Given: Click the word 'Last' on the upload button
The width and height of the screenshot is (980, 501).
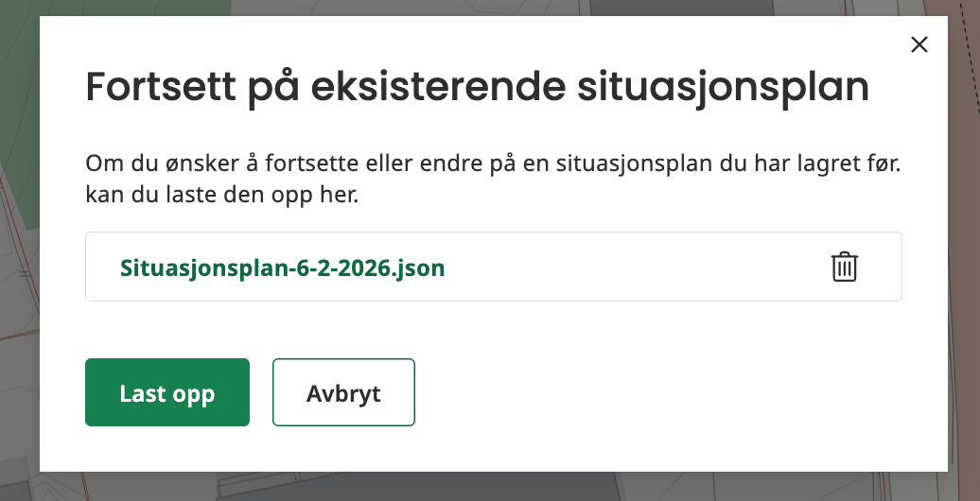Looking at the screenshot, I should click(142, 393).
